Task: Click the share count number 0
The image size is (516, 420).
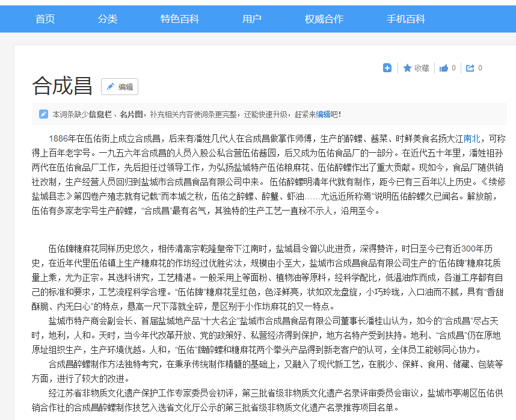Action: pyautogui.click(x=480, y=68)
